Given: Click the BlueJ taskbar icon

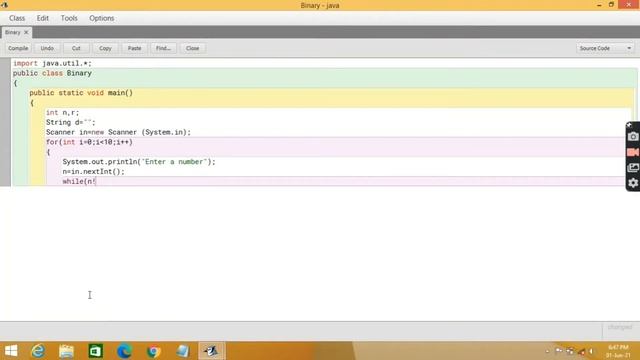Looking at the screenshot, I should coord(211,351).
